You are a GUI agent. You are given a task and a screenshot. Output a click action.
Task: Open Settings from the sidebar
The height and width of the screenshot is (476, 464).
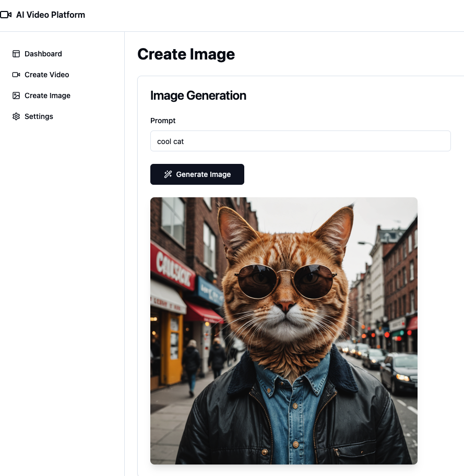[x=39, y=116]
